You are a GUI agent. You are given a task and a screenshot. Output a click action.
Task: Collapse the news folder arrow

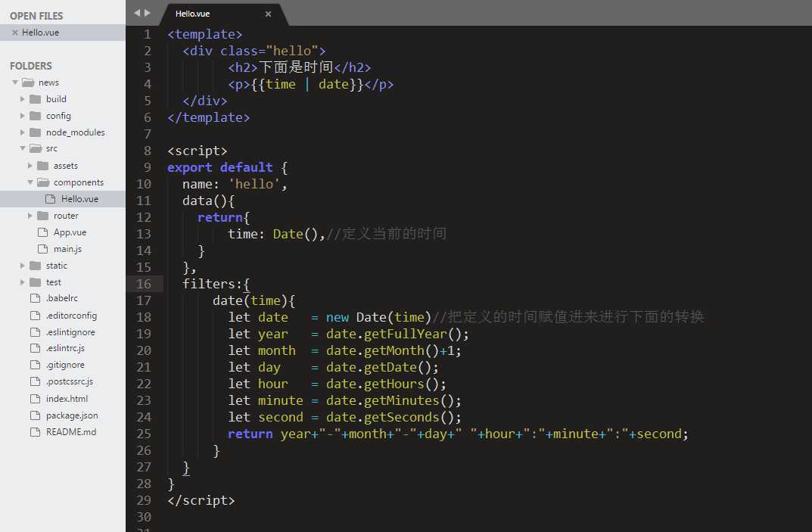pos(15,82)
